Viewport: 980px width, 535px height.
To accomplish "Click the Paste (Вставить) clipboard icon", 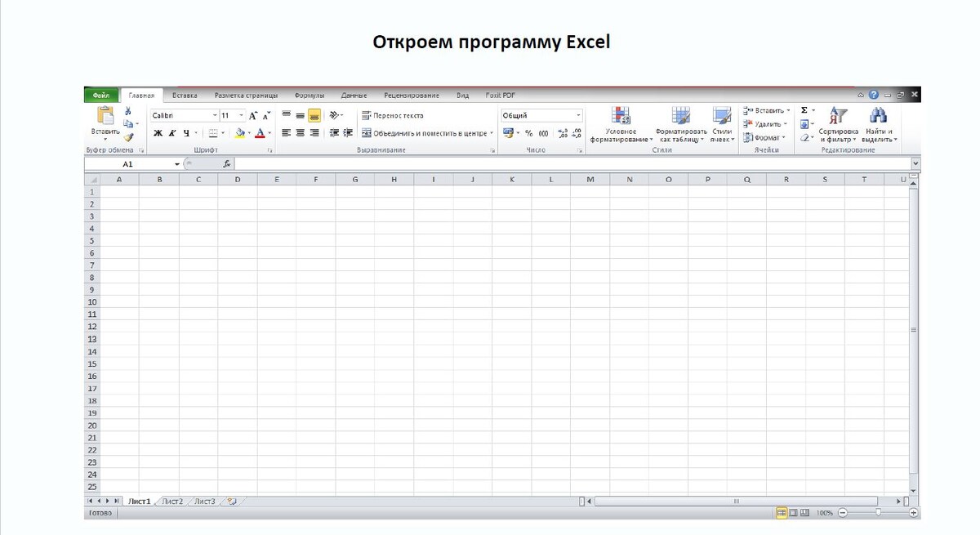I will coord(105,116).
